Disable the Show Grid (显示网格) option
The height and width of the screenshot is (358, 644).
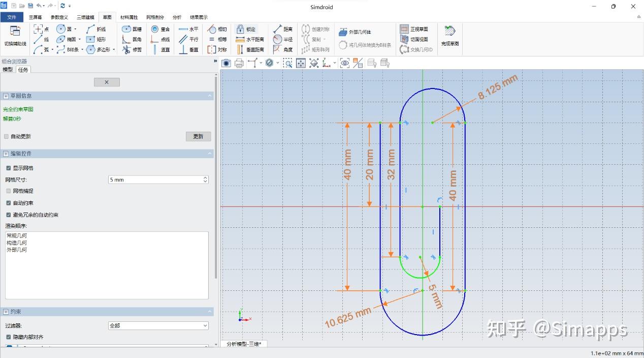(8, 168)
